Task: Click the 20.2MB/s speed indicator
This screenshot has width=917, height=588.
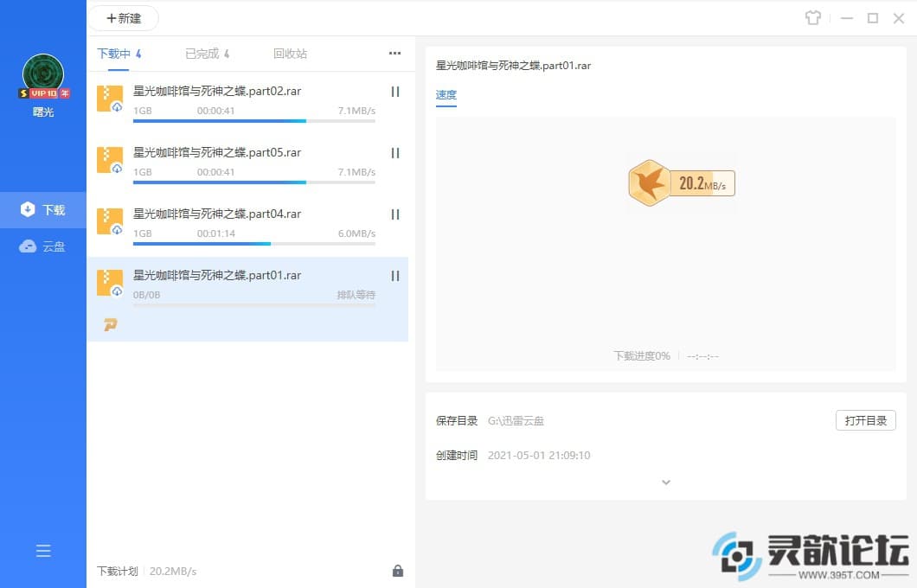Action: (x=702, y=184)
